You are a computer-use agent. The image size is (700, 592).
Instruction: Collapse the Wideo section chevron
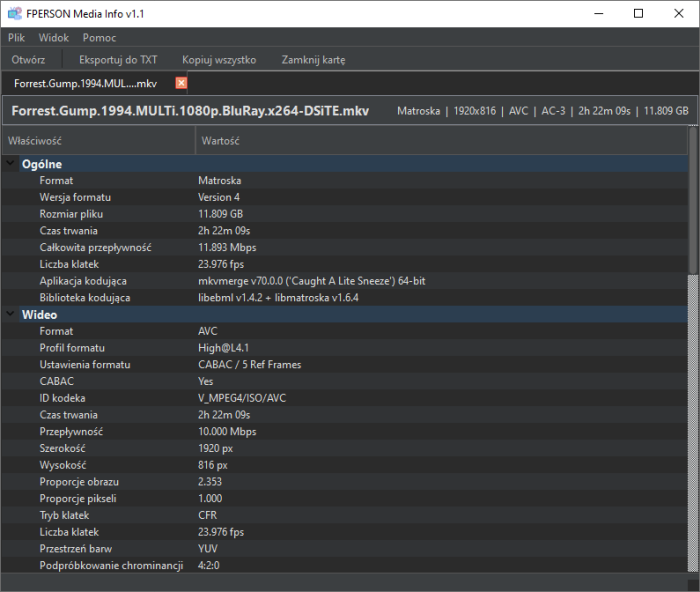(x=10, y=314)
